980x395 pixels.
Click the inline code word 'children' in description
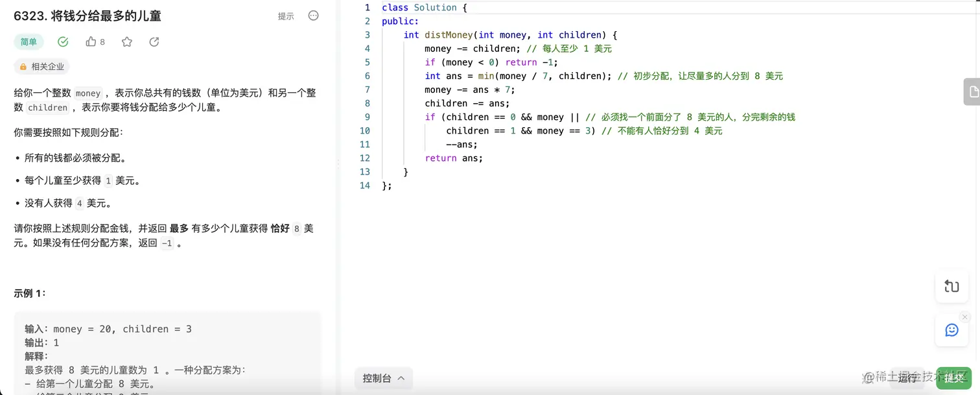pyautogui.click(x=48, y=108)
